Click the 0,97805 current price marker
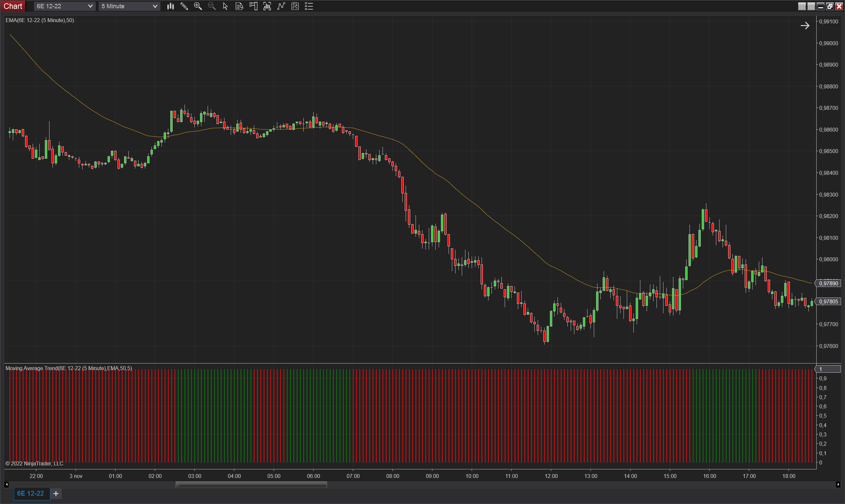Screen dimensions: 845x504 (828, 301)
